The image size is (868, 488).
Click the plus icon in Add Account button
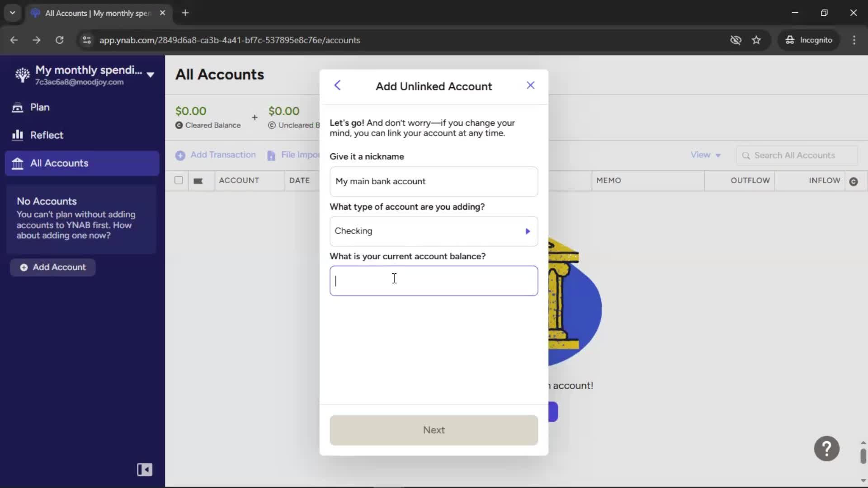pos(24,267)
